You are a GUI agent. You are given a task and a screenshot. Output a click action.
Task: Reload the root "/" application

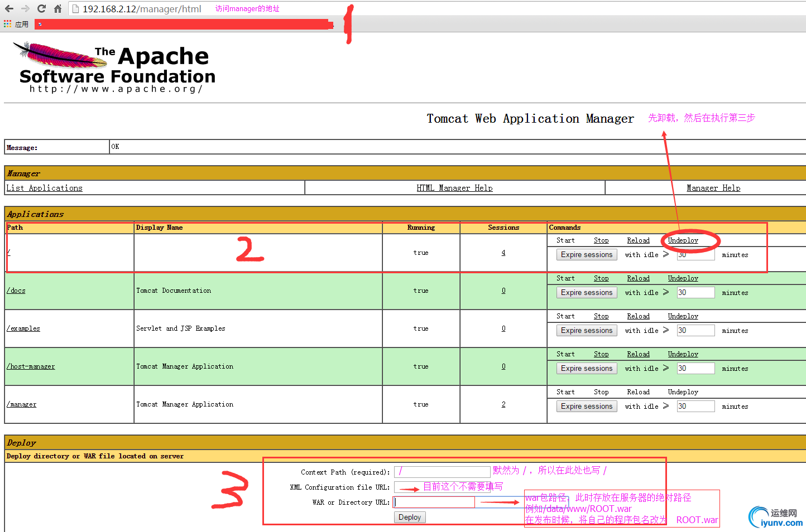point(638,240)
